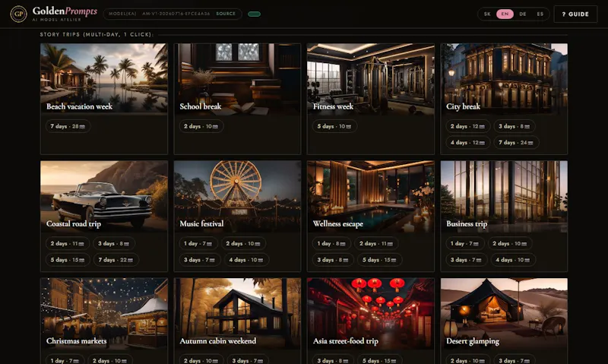
Task: Open the Fitness week card image
Action: pyautogui.click(x=371, y=78)
